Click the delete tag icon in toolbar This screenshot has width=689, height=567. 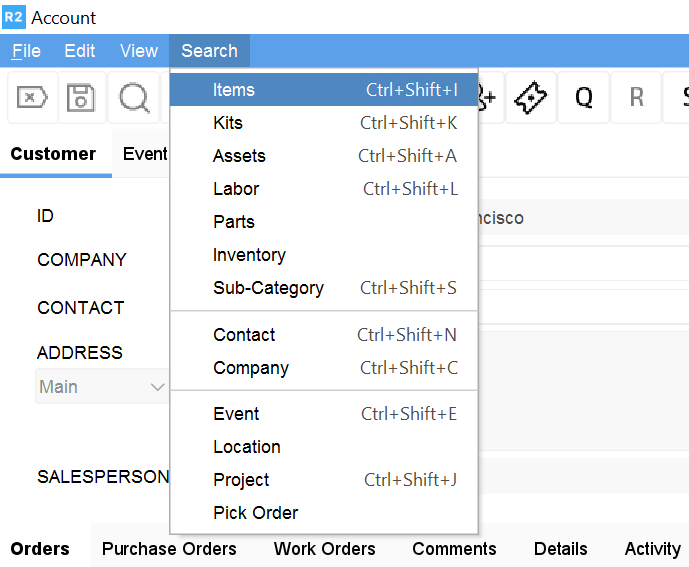[32, 97]
